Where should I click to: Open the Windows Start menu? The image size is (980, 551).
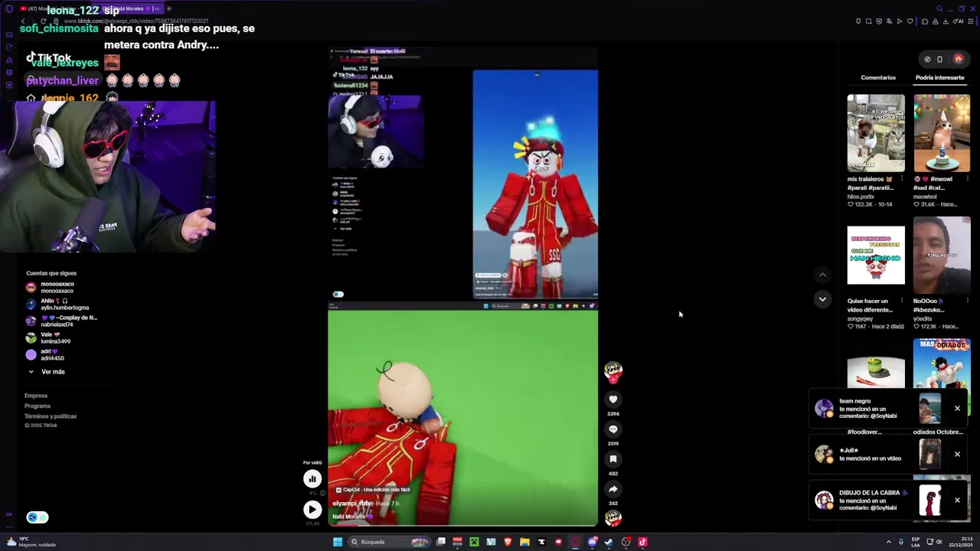coord(337,542)
